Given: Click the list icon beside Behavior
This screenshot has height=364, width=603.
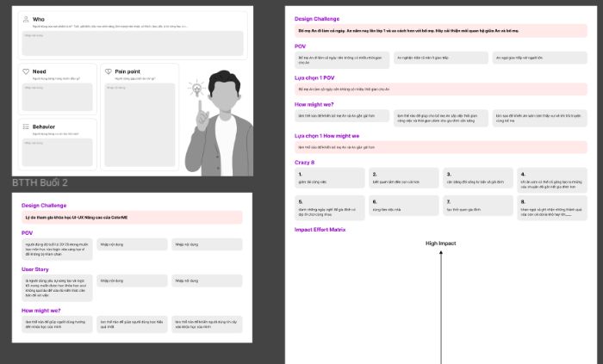Looking at the screenshot, I should tap(26, 126).
